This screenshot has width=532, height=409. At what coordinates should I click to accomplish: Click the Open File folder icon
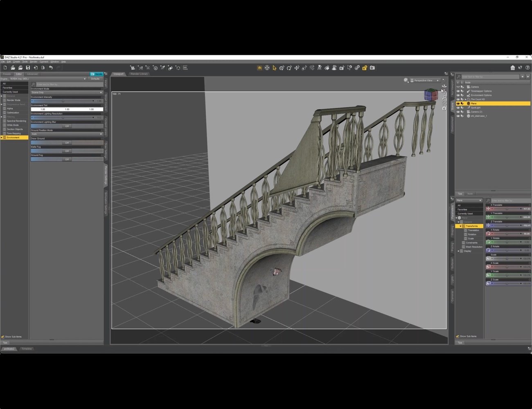click(x=13, y=68)
